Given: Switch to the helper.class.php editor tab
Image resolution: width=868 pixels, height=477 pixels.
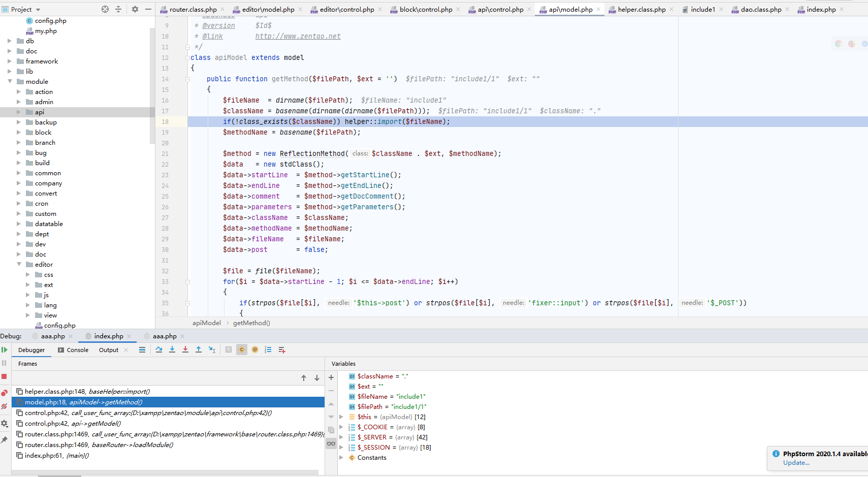Looking at the screenshot, I should tap(641, 9).
